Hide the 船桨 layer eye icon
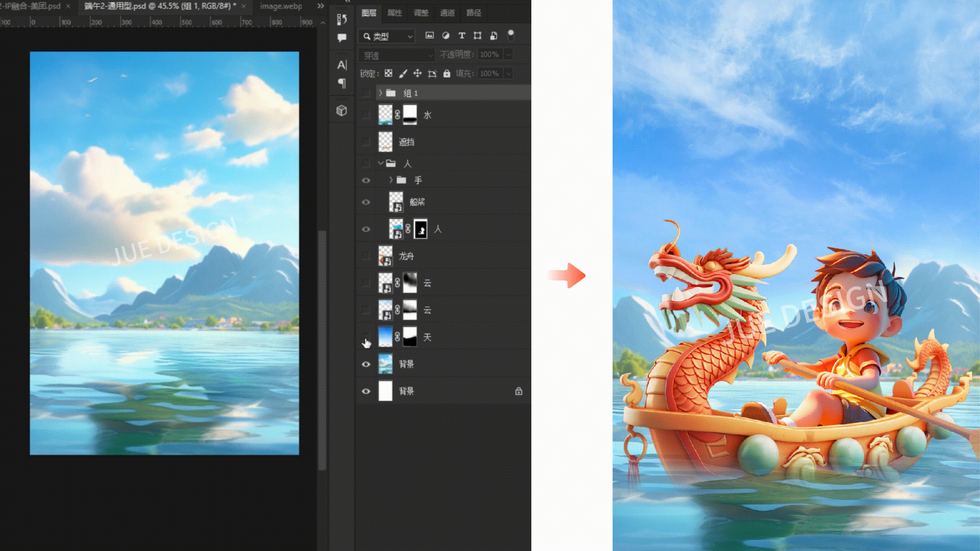 (366, 202)
